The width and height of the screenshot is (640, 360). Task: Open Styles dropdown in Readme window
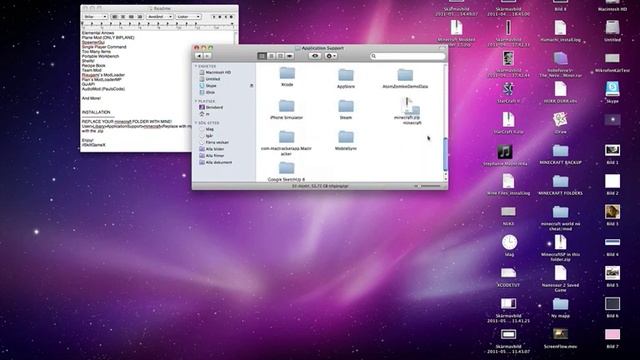(x=95, y=17)
